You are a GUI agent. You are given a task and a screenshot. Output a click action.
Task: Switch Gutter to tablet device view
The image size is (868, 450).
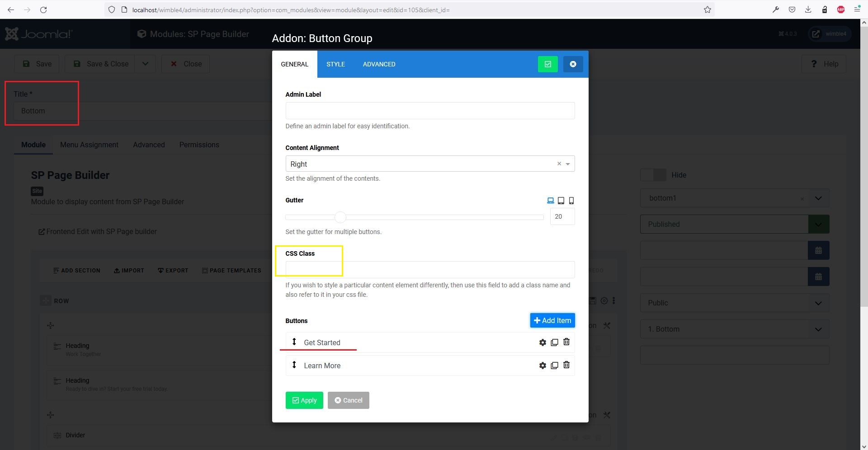click(561, 201)
